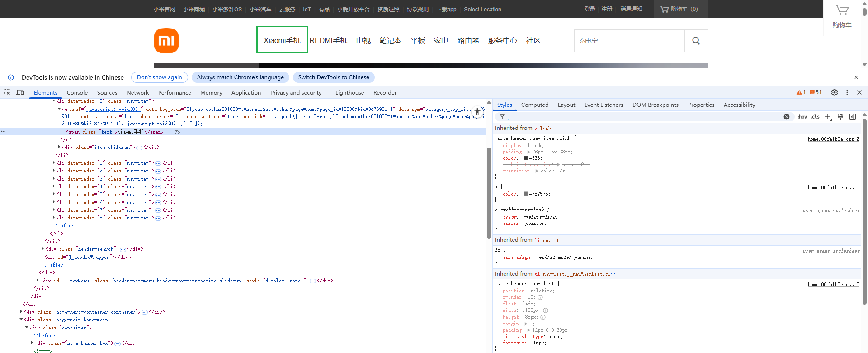Screen dimensions: 868x353
Task: Clear the styles filter text
Action: (787, 117)
